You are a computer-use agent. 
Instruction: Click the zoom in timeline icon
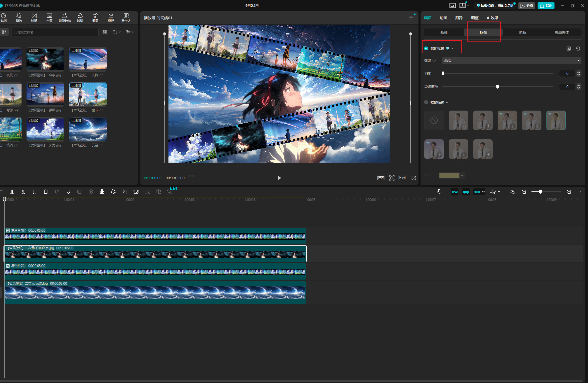pos(569,192)
